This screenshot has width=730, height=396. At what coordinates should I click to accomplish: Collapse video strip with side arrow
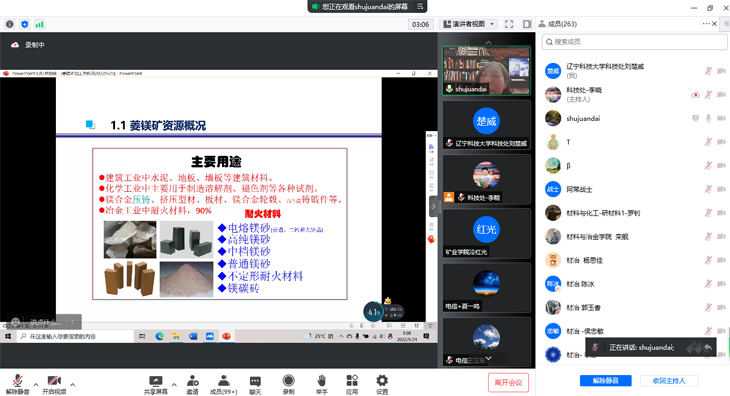[433, 206]
